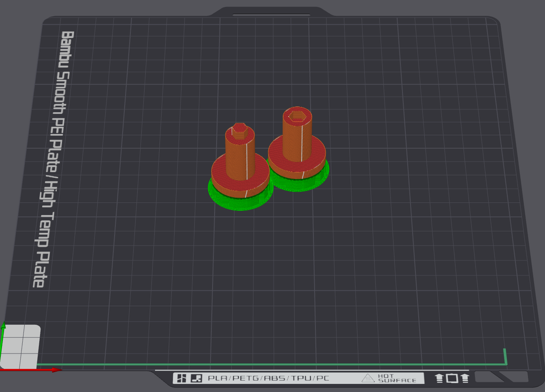Click the PLA/PETG/ABS/TPU/PC label text
Screen dimensions: 545x392
[268, 378]
